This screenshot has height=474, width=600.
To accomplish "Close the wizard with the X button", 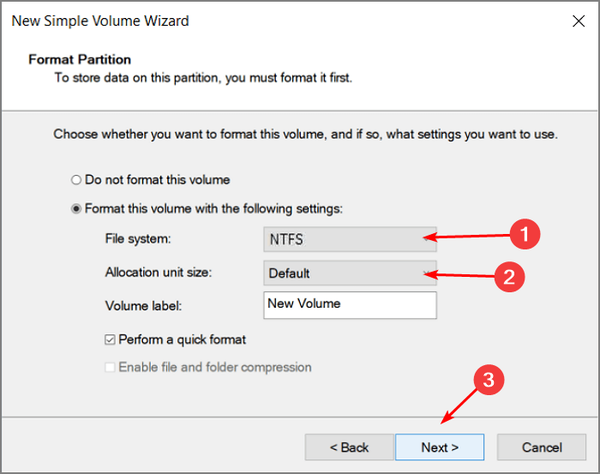I will [577, 20].
